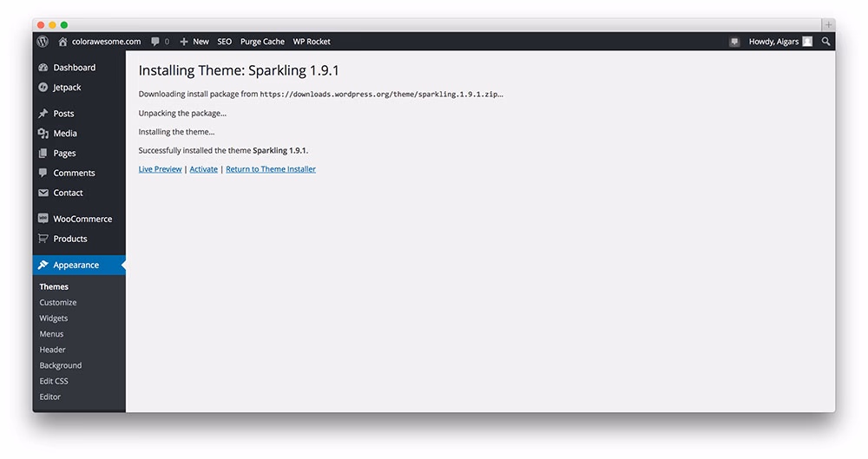This screenshot has width=868, height=459.
Task: Open the New content menu
Action: coord(201,42)
